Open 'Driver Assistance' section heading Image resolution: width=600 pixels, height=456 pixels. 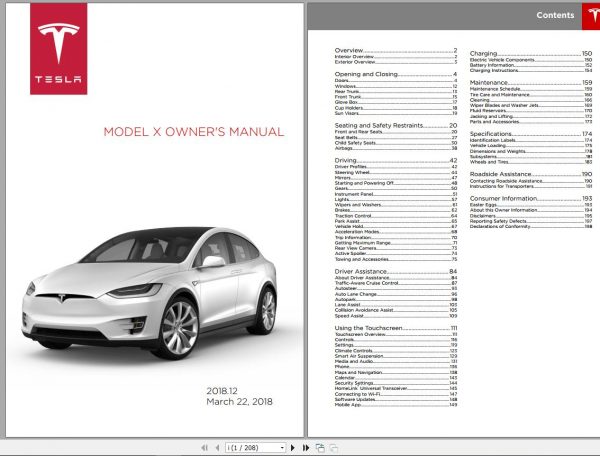pos(396,272)
